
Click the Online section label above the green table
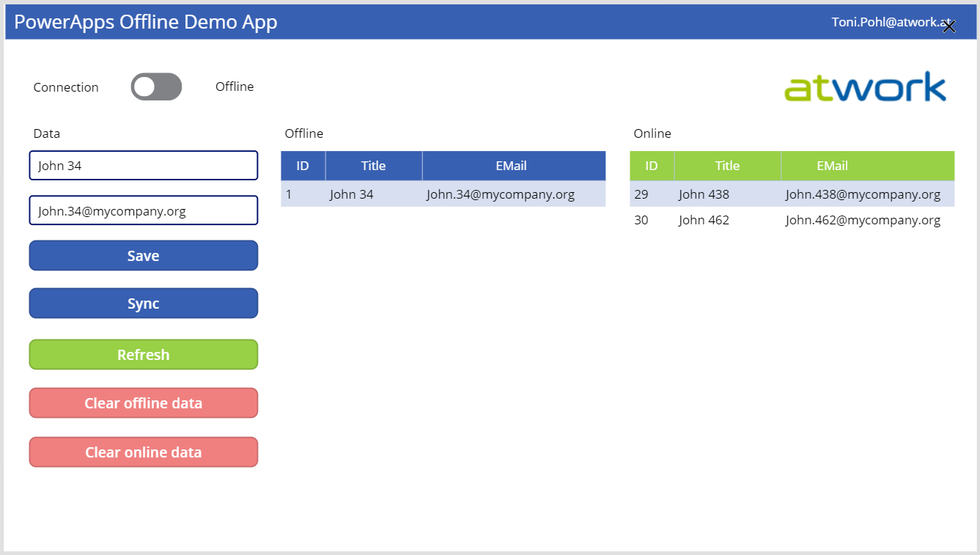(652, 133)
